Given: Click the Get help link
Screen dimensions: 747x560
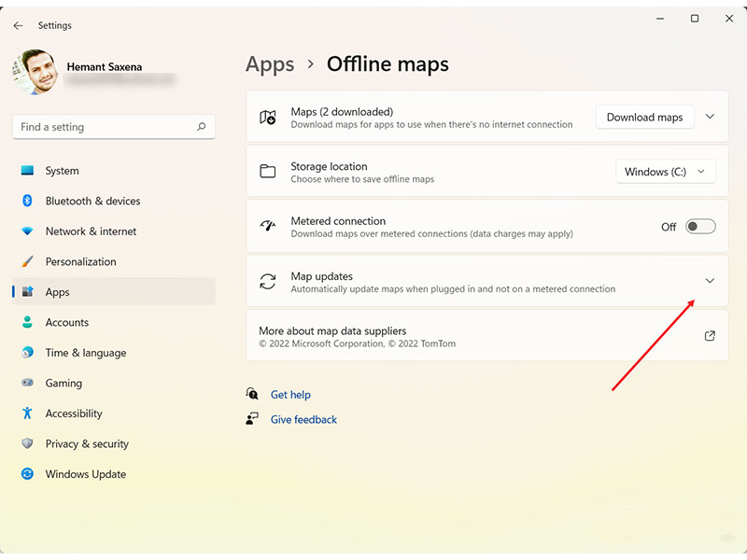Looking at the screenshot, I should coord(290,395).
